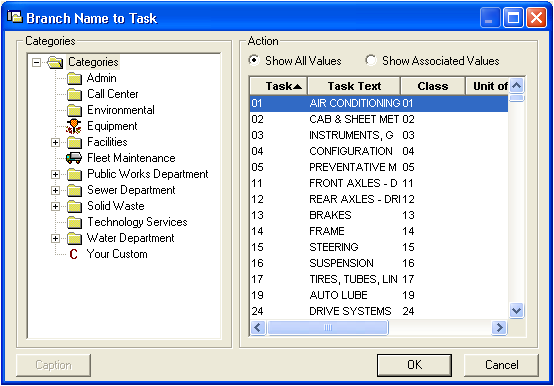Image resolution: width=554 pixels, height=386 pixels.
Task: Click the Admin folder icon
Action: 75,78
